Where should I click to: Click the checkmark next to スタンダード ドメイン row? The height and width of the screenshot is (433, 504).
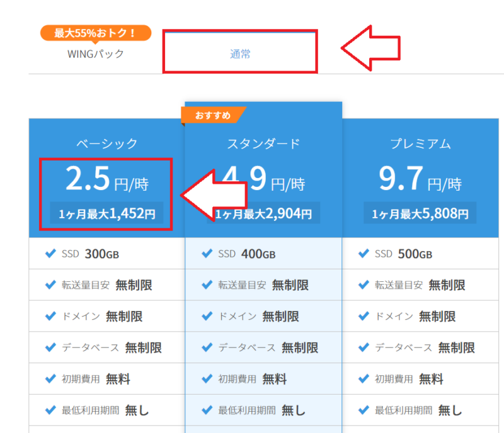(208, 317)
